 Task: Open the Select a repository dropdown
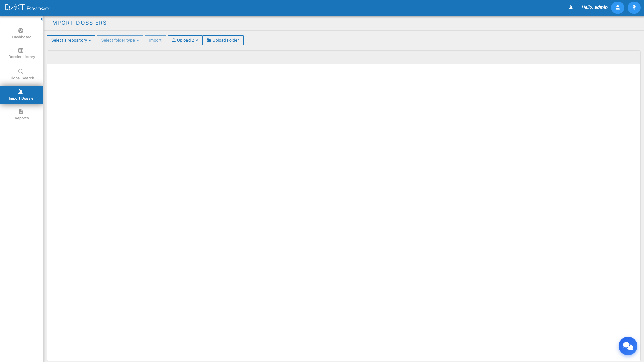(71, 40)
